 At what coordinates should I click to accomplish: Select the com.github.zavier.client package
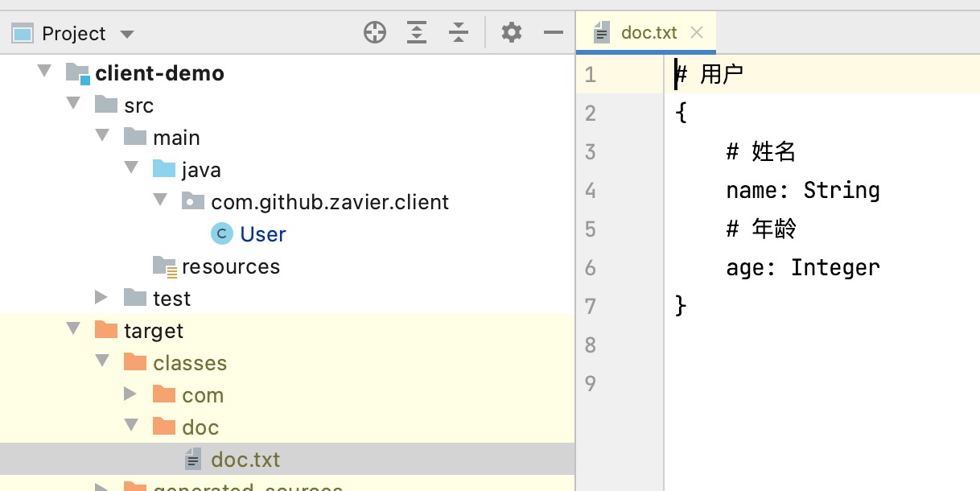330,202
